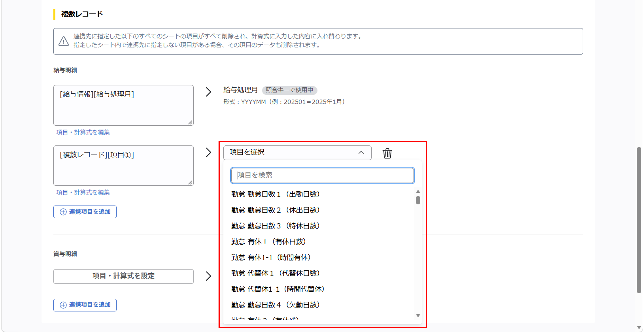Click the 給与処理月 destination label
This screenshot has height=332, width=644.
coord(240,90)
